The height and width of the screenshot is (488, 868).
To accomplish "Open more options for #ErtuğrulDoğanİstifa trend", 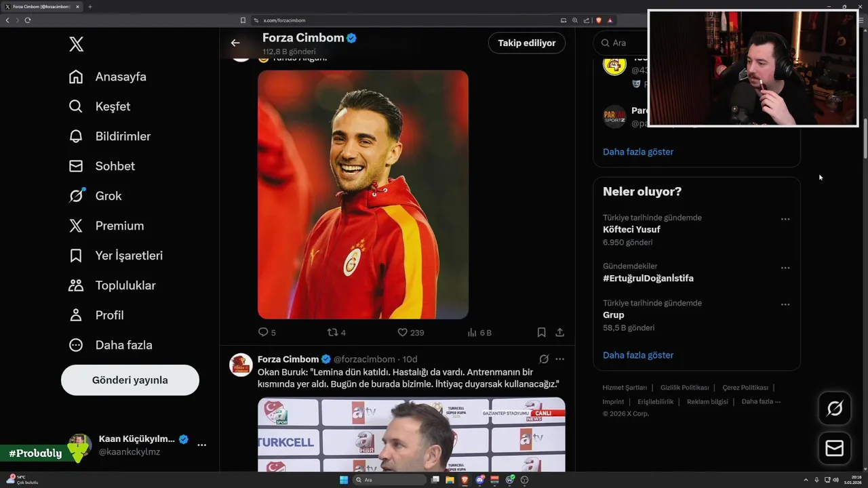I will (785, 268).
